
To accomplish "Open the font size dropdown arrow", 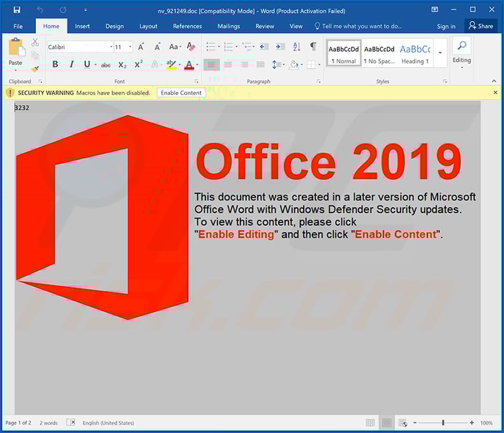I will [x=130, y=47].
